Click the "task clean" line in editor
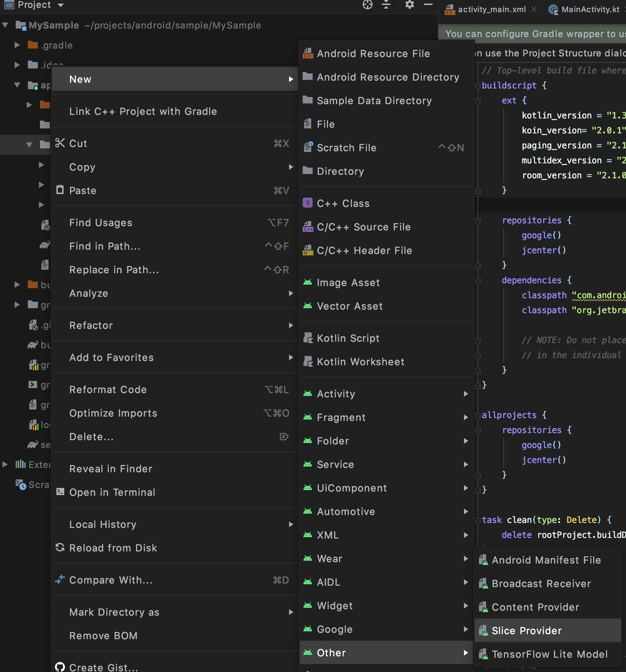 547,520
